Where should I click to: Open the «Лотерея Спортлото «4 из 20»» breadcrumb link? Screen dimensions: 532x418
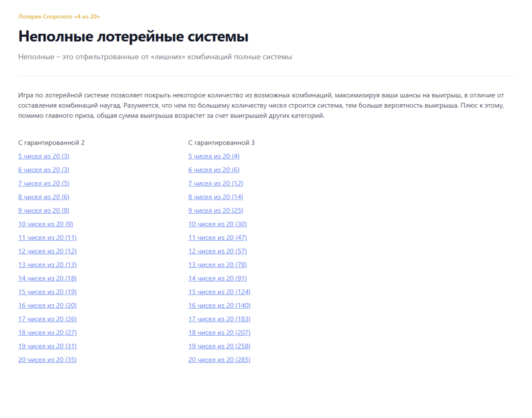59,17
